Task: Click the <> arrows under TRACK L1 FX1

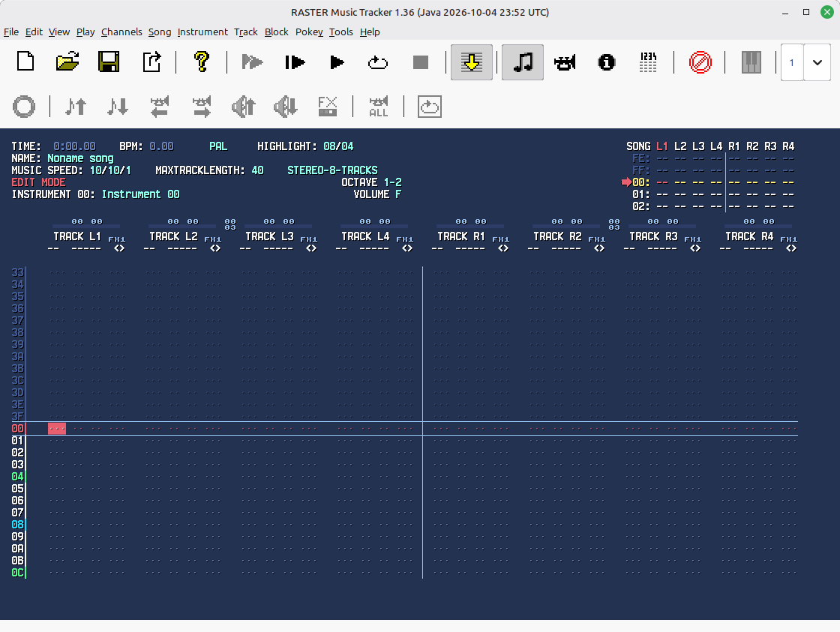Action: coord(119,248)
